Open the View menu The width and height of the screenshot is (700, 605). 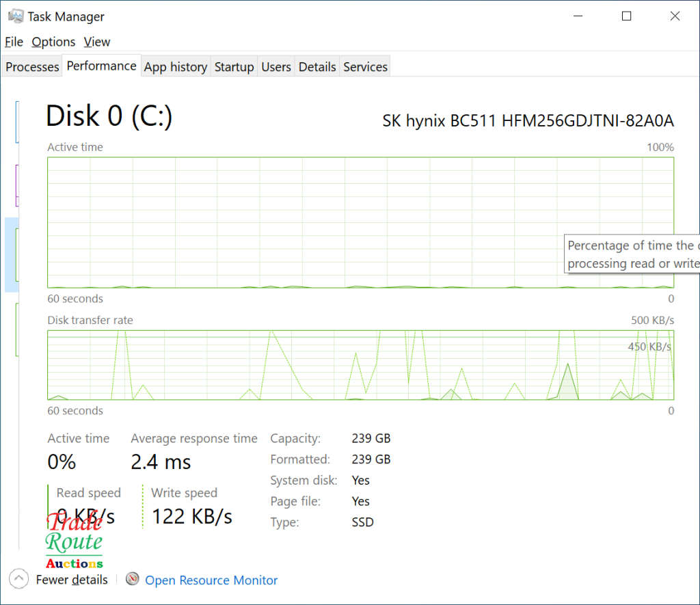96,42
